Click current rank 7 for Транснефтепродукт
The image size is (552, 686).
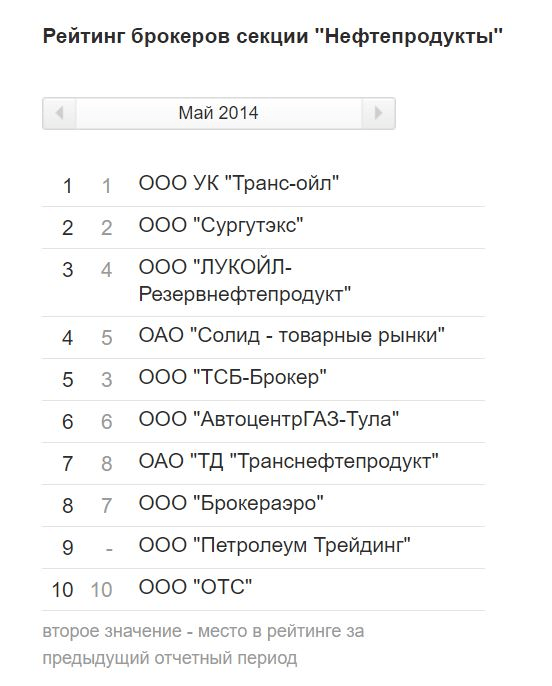67,463
